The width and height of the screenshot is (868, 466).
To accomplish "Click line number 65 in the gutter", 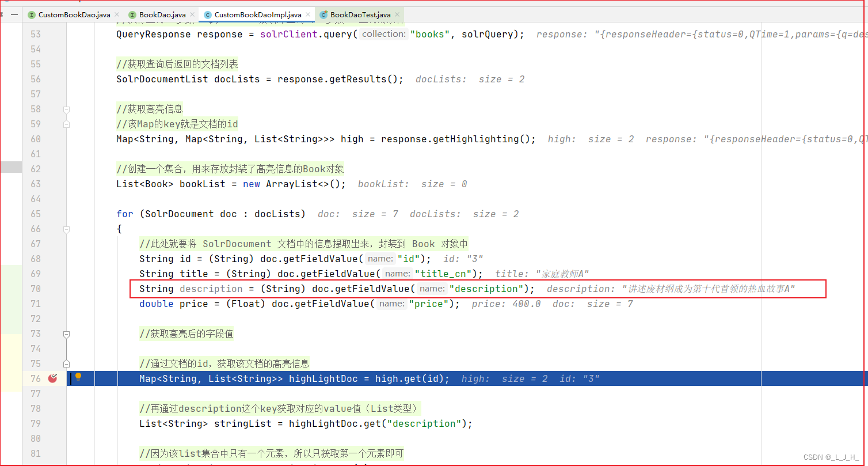I will click(x=35, y=214).
